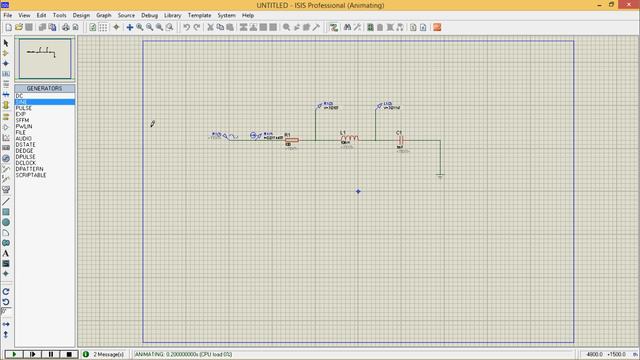Select 2D line drawing tool

pos(6,201)
